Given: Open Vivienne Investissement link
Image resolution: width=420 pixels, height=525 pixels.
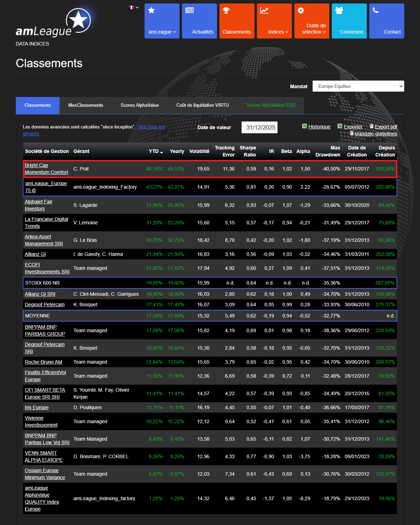Looking at the screenshot, I should point(41,421).
